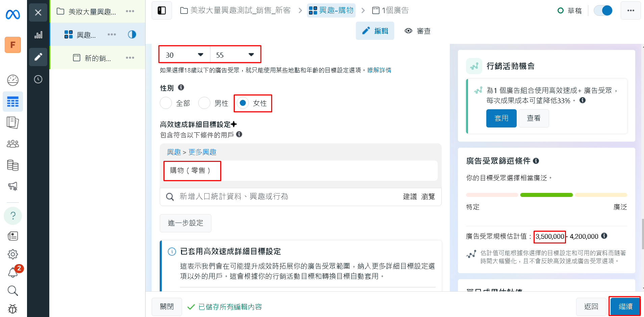The height and width of the screenshot is (317, 644).
Task: Click 返回 button
Action: pos(591,306)
